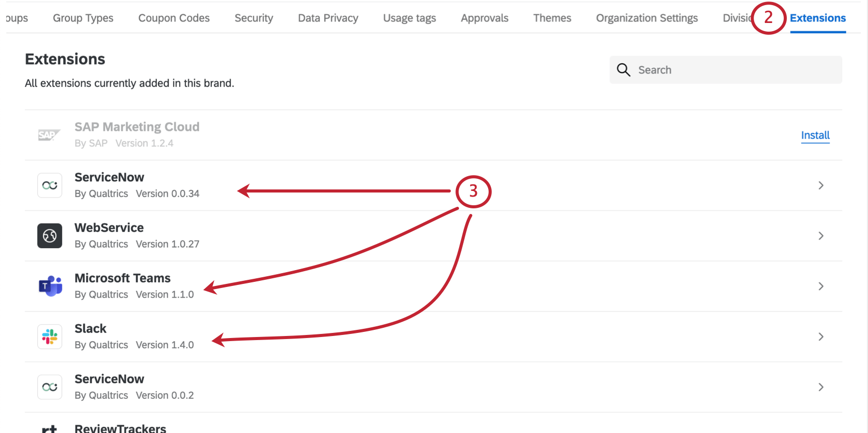Click the Microsoft Teams logo icon
Screen dimensions: 868x433
coord(50,286)
